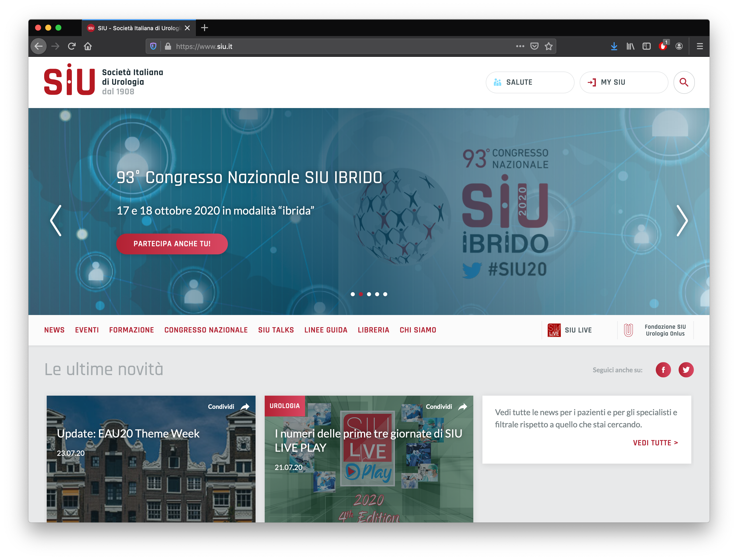Open the CHI SIAMO menu item
The height and width of the screenshot is (560, 738).
[418, 330]
